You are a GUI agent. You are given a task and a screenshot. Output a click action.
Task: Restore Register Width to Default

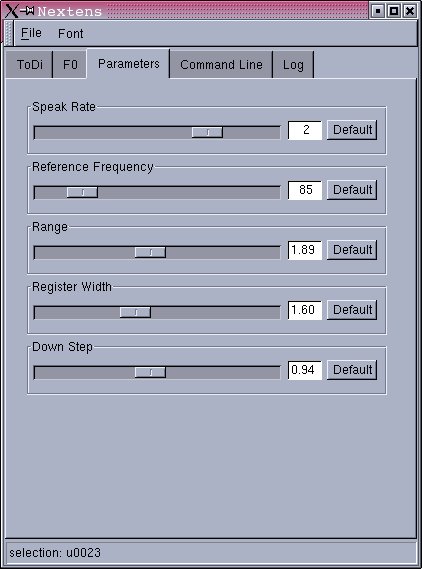[x=352, y=310]
